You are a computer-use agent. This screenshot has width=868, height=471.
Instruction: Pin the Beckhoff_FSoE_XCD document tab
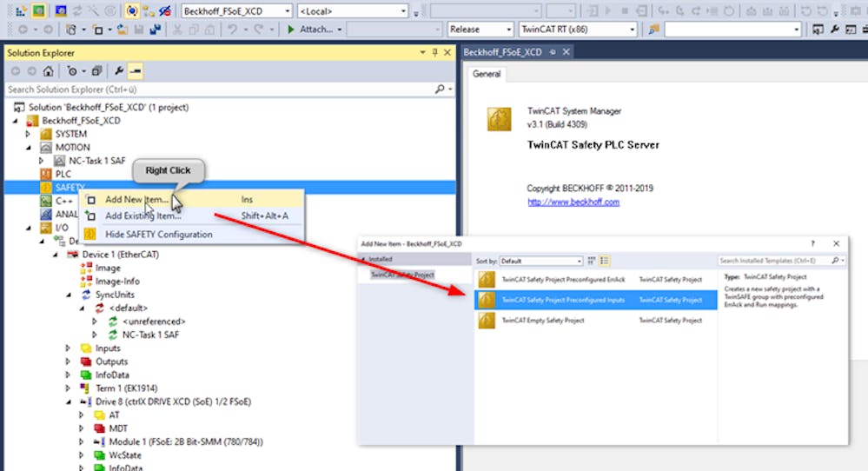(553, 52)
